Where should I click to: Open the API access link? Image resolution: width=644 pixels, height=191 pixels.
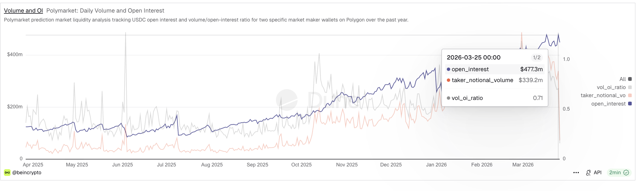click(x=598, y=173)
